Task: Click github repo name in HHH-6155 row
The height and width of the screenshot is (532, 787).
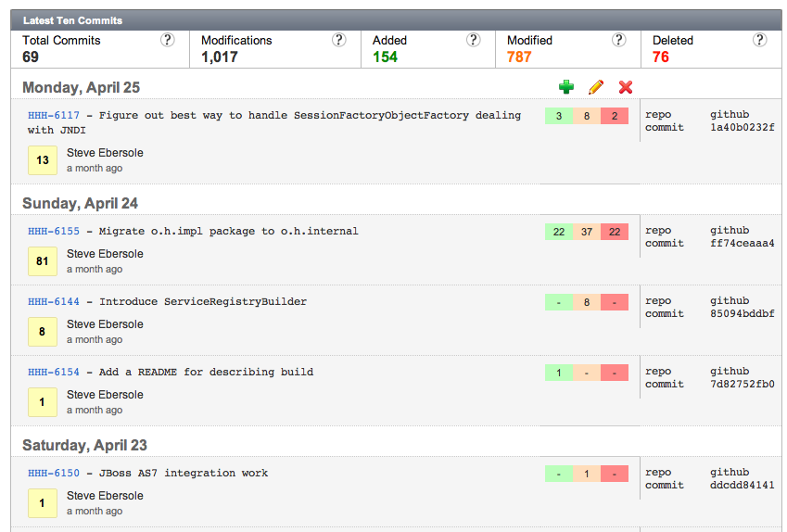Action: 730,231
